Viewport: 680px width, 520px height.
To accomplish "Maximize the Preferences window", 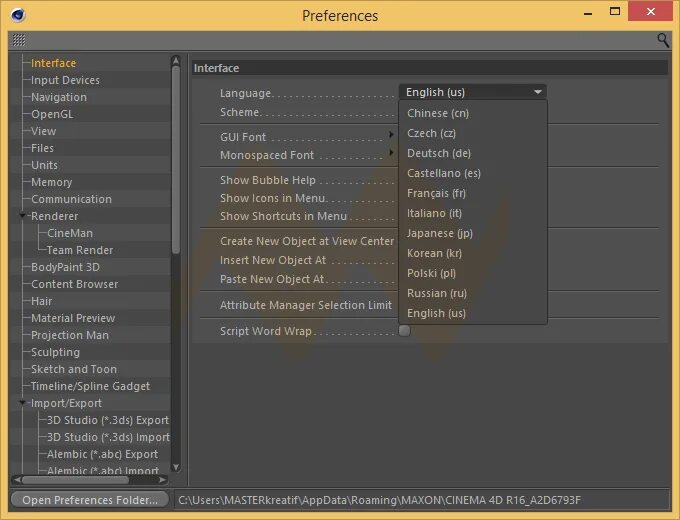I will coord(615,12).
